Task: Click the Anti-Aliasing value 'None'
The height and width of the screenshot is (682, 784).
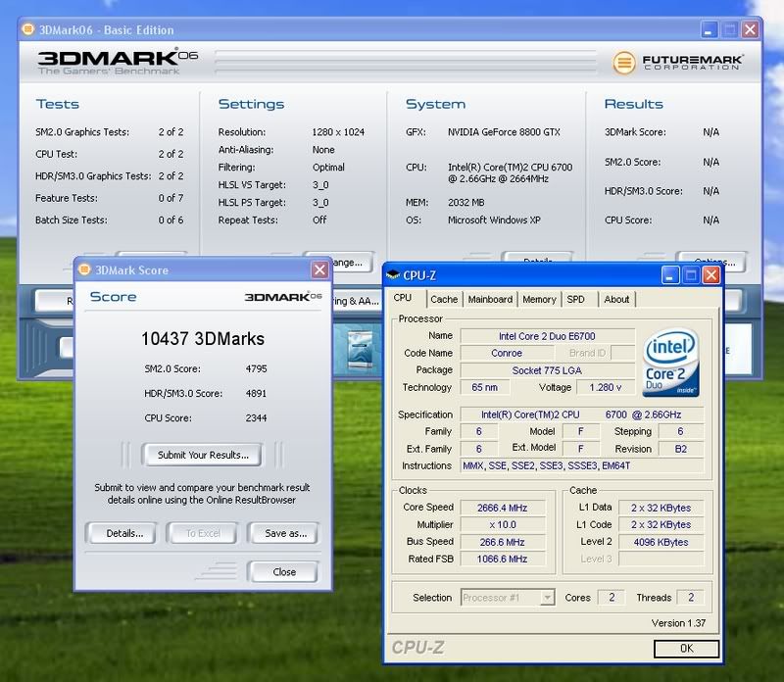Action: coord(323,150)
